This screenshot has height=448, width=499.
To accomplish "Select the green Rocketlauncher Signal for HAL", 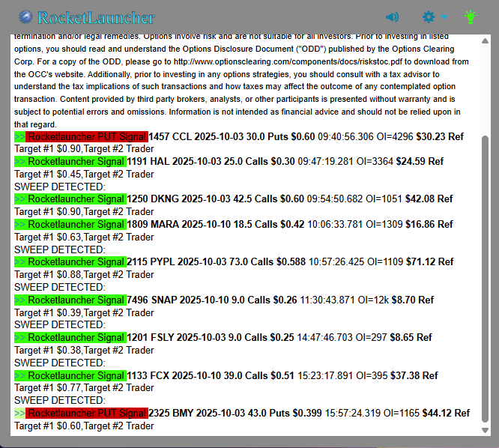I will (76, 161).
